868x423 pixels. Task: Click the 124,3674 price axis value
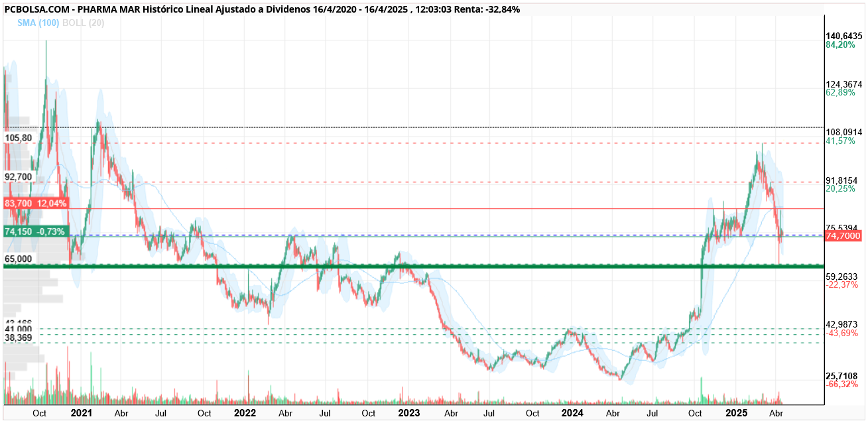click(x=843, y=84)
